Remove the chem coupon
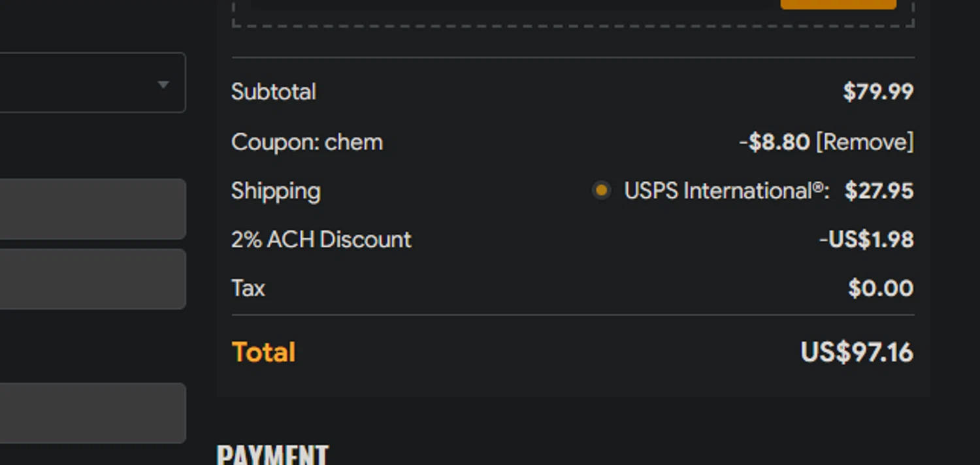The width and height of the screenshot is (980, 465). click(x=865, y=142)
